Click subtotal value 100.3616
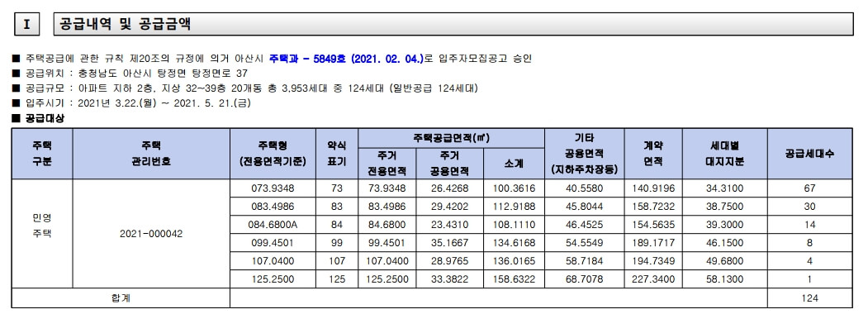868x314 pixels. 514,188
